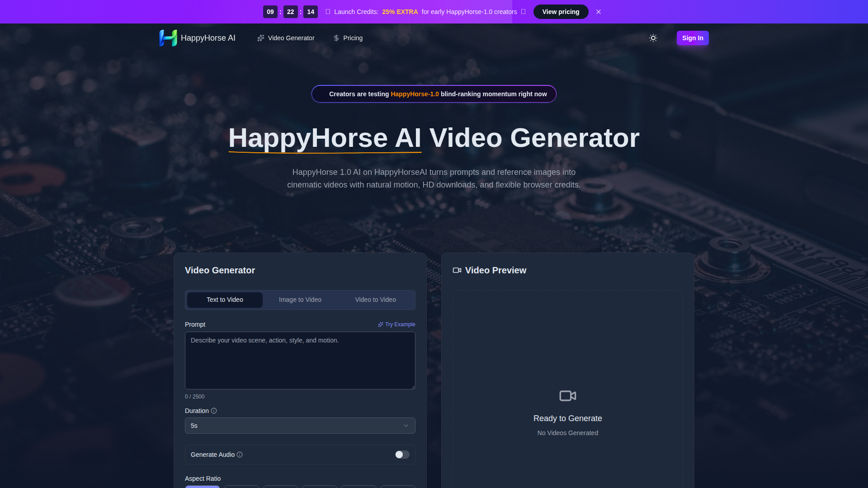The height and width of the screenshot is (488, 868).
Task: Click the sparkle icon beside Try Example
Action: tap(381, 324)
